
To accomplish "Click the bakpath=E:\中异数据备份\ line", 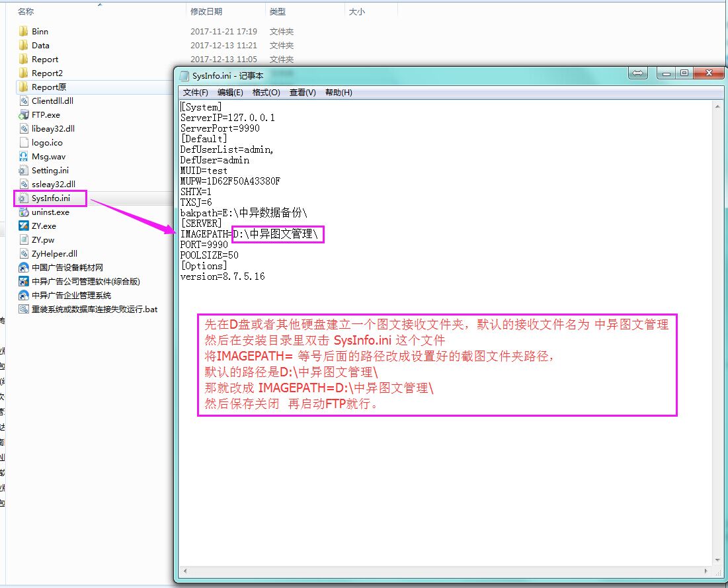I will tap(244, 213).
